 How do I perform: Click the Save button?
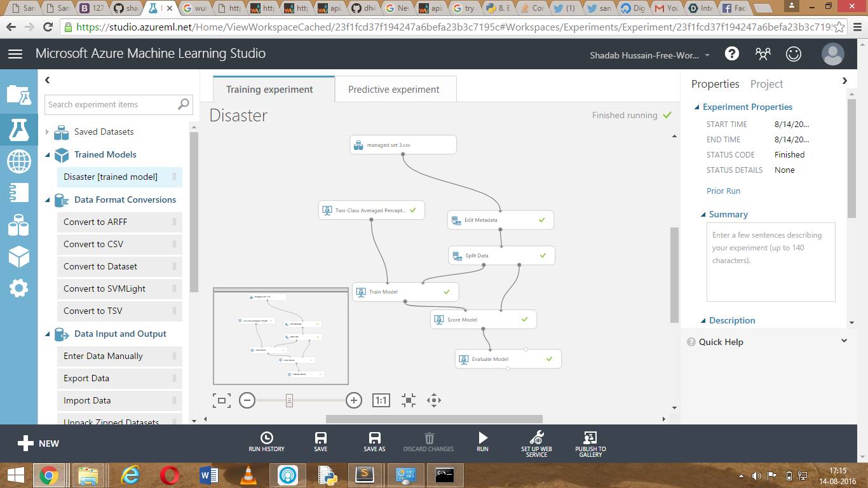point(321,442)
